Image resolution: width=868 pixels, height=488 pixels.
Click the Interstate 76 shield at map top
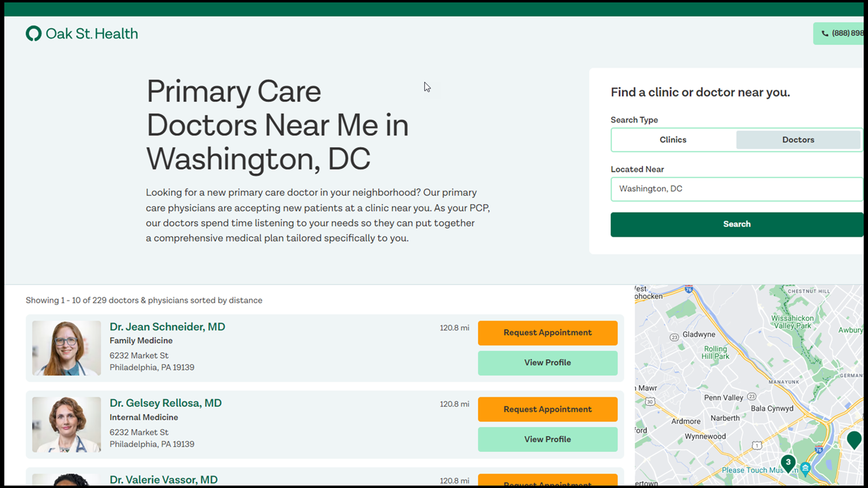coord(689,289)
